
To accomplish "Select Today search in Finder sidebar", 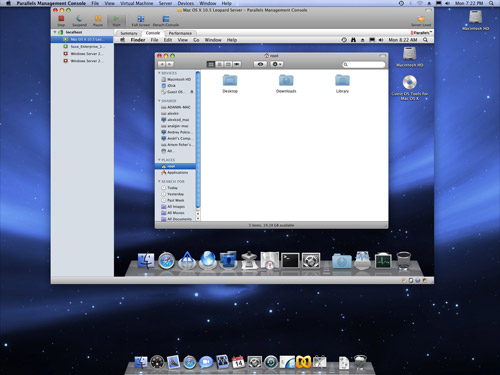I will 175,188.
